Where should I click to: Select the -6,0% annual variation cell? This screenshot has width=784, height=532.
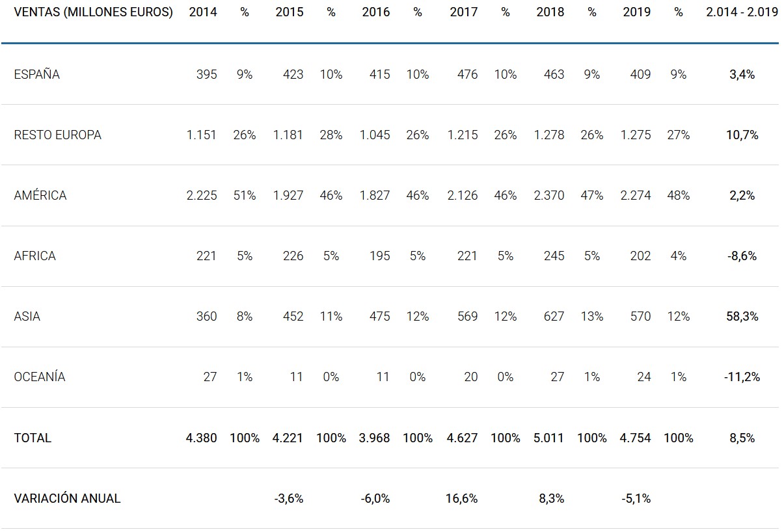(x=375, y=498)
